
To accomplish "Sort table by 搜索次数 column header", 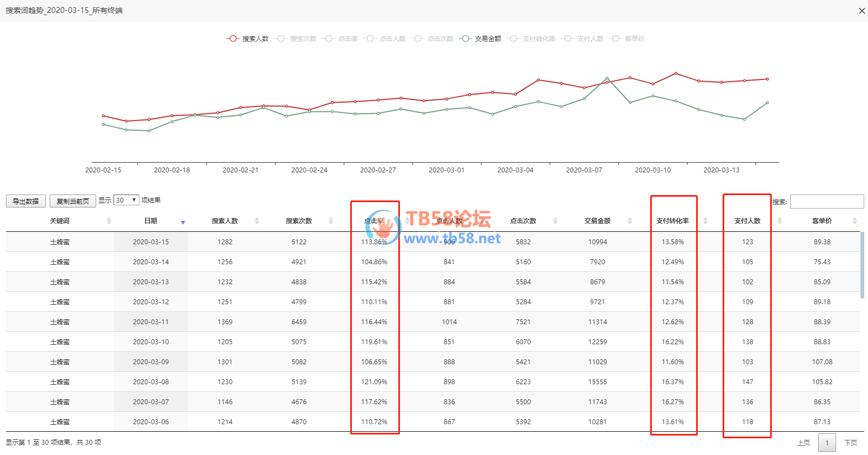I will [299, 221].
